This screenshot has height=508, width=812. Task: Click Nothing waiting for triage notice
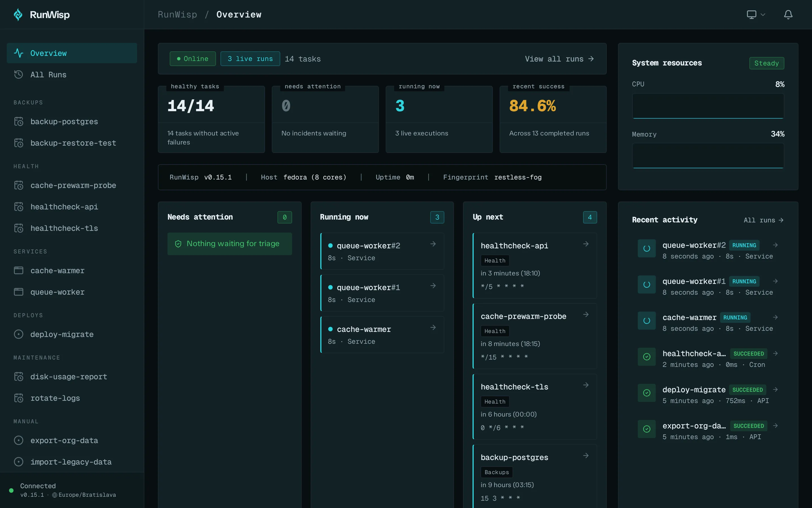click(230, 244)
